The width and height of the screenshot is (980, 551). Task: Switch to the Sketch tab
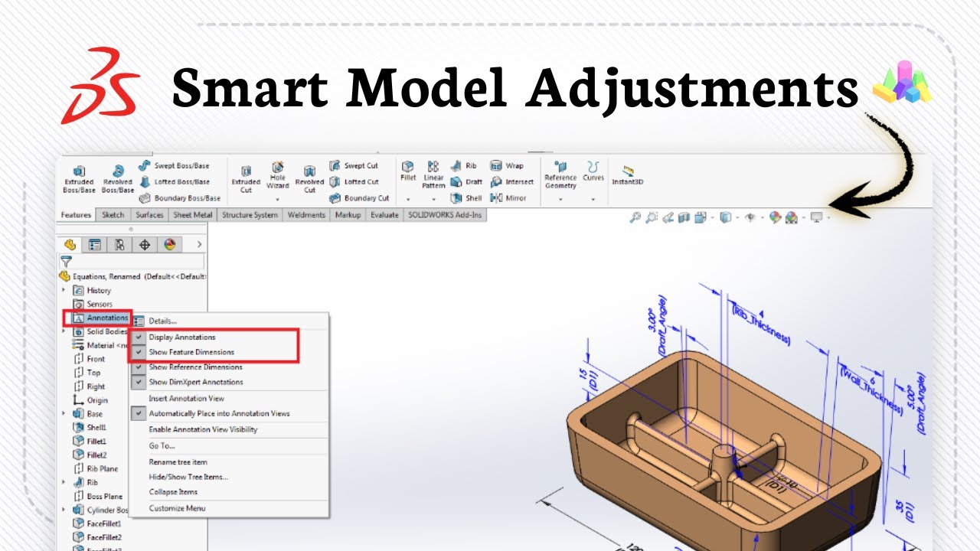pyautogui.click(x=113, y=215)
